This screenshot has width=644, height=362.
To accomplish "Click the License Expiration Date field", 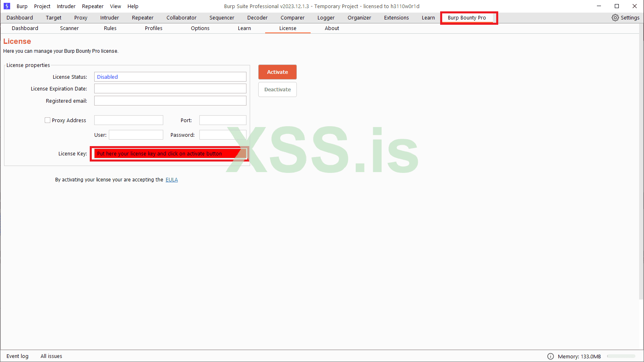I will tap(170, 88).
